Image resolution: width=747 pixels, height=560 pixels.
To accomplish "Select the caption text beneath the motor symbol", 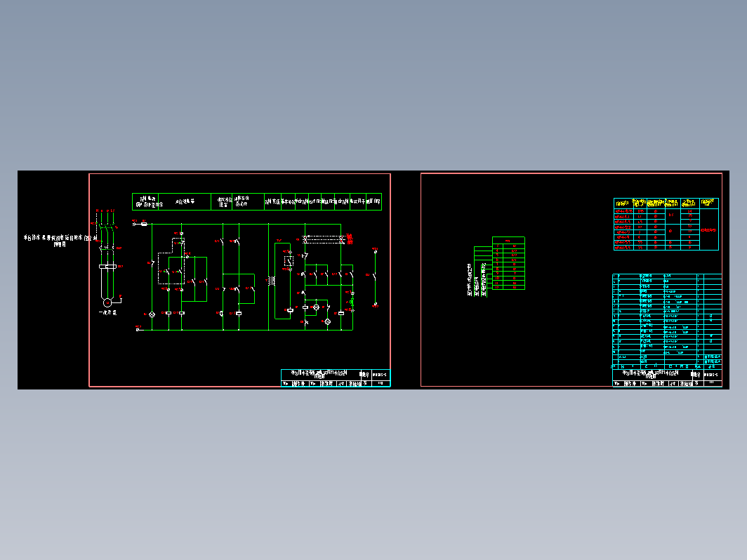I will (x=107, y=313).
